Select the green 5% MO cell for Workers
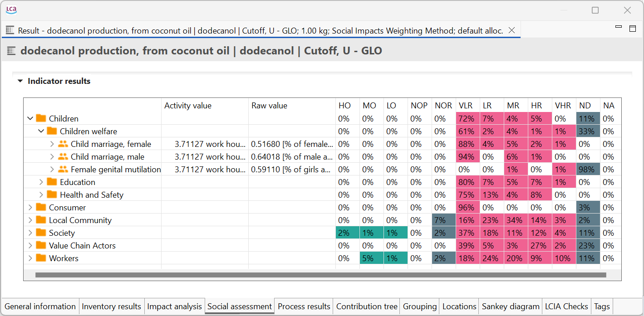Screen dimensions: 644x316 tap(372, 258)
